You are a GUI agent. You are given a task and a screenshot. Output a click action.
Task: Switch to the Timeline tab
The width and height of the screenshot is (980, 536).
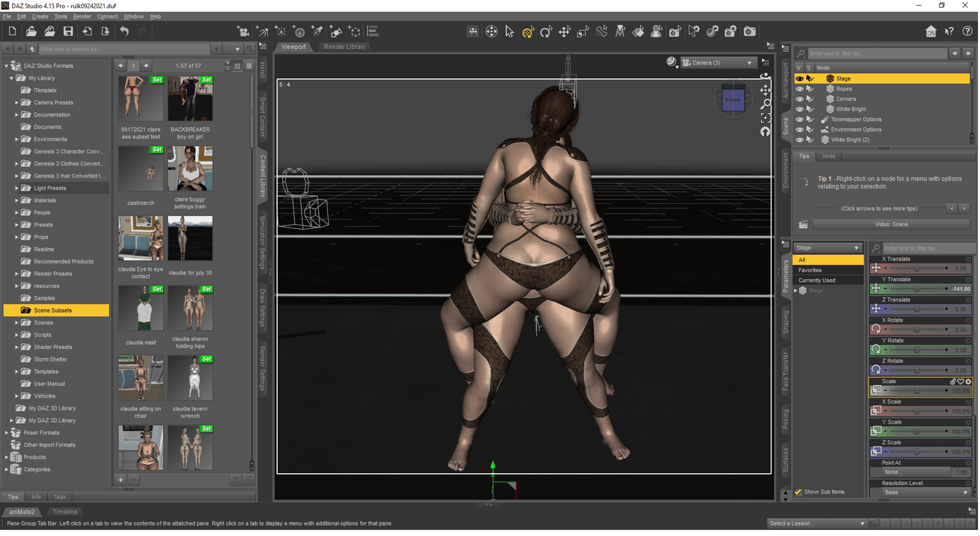[65, 512]
